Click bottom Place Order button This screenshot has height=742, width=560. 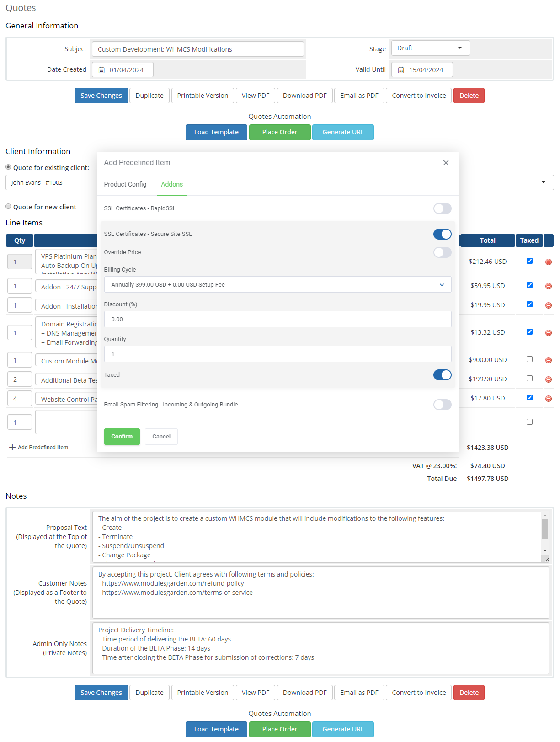pyautogui.click(x=280, y=729)
